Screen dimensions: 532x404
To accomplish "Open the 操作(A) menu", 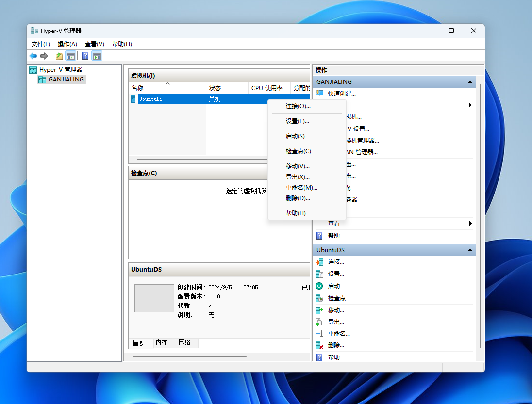I will pyautogui.click(x=67, y=44).
